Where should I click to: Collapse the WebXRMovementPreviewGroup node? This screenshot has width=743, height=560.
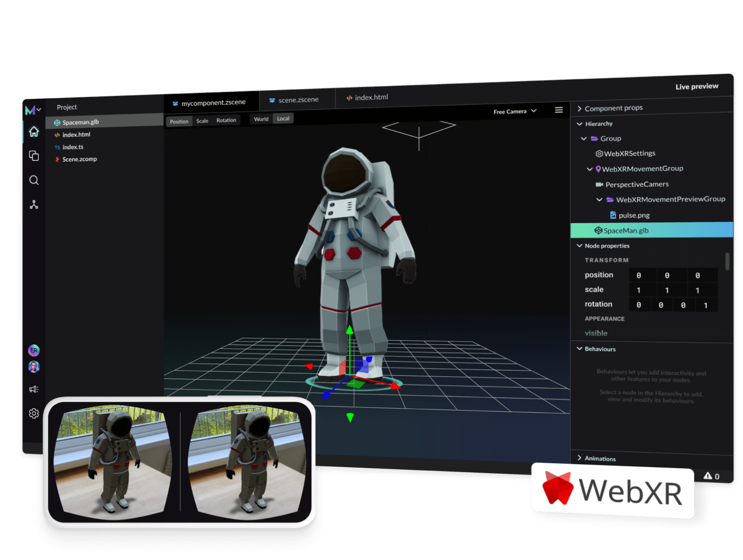point(600,199)
